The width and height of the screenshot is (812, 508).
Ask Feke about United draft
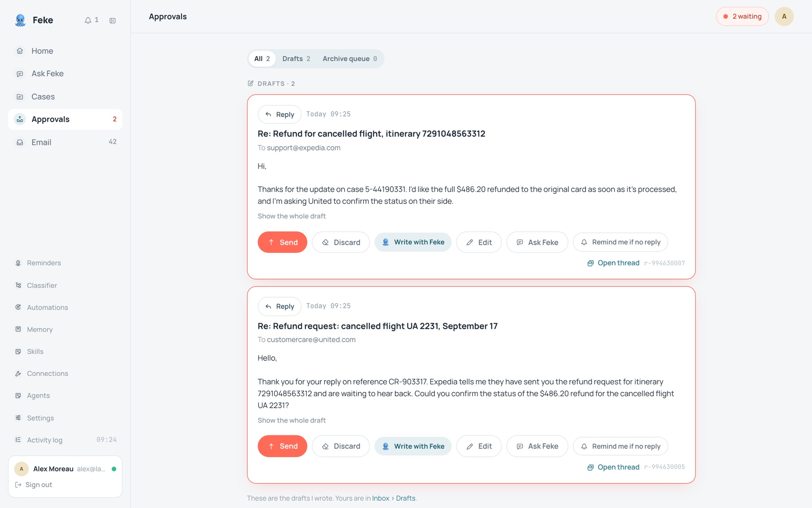tap(537, 446)
